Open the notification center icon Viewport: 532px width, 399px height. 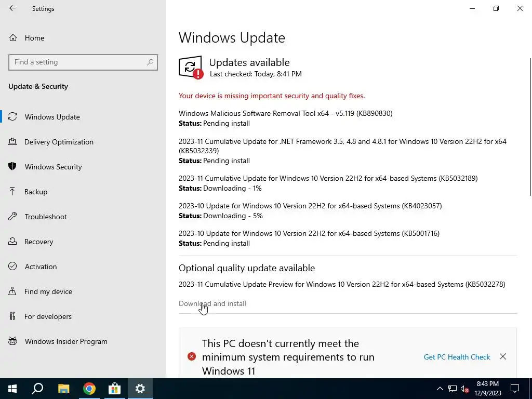pyautogui.click(x=515, y=389)
